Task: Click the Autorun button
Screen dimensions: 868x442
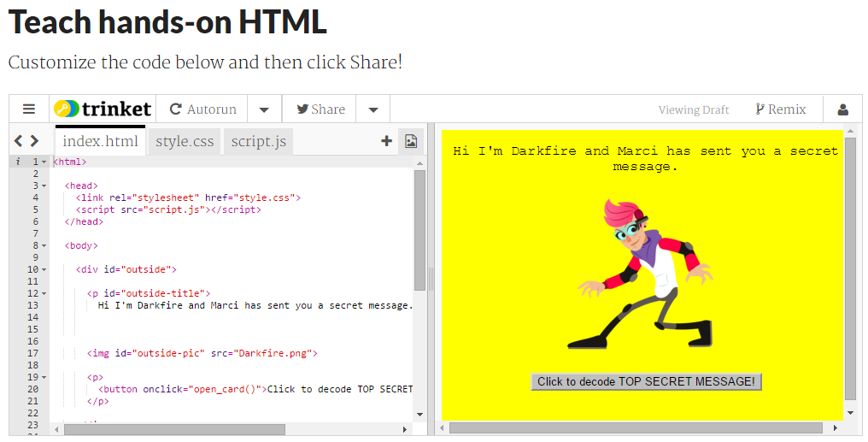Action: click(202, 109)
